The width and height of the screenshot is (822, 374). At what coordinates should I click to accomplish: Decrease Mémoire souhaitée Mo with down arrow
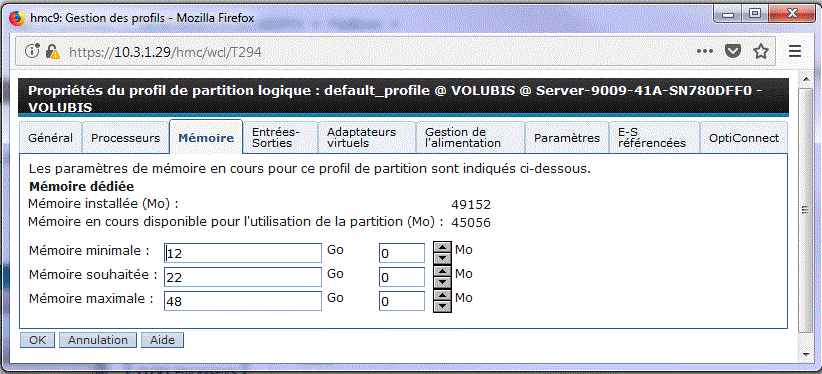point(443,282)
